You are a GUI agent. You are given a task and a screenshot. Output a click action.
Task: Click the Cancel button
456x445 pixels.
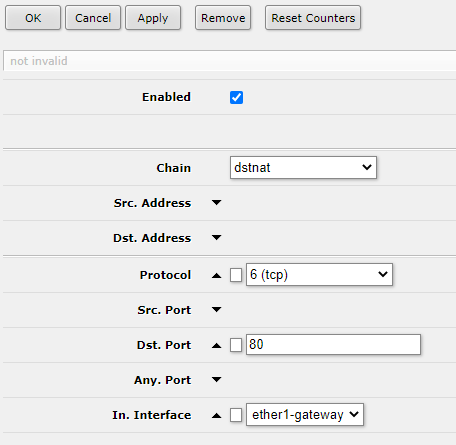pos(93,18)
